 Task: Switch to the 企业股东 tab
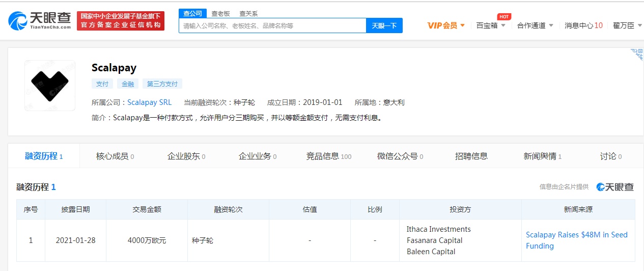(186, 156)
